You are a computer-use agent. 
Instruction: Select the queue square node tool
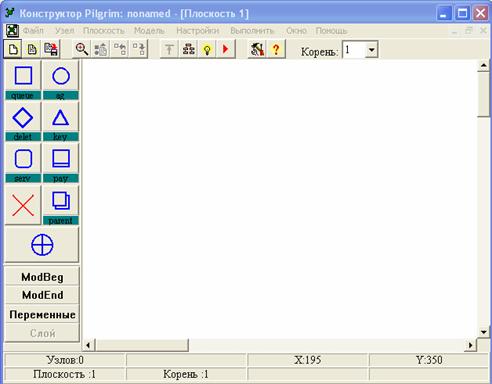(x=23, y=80)
